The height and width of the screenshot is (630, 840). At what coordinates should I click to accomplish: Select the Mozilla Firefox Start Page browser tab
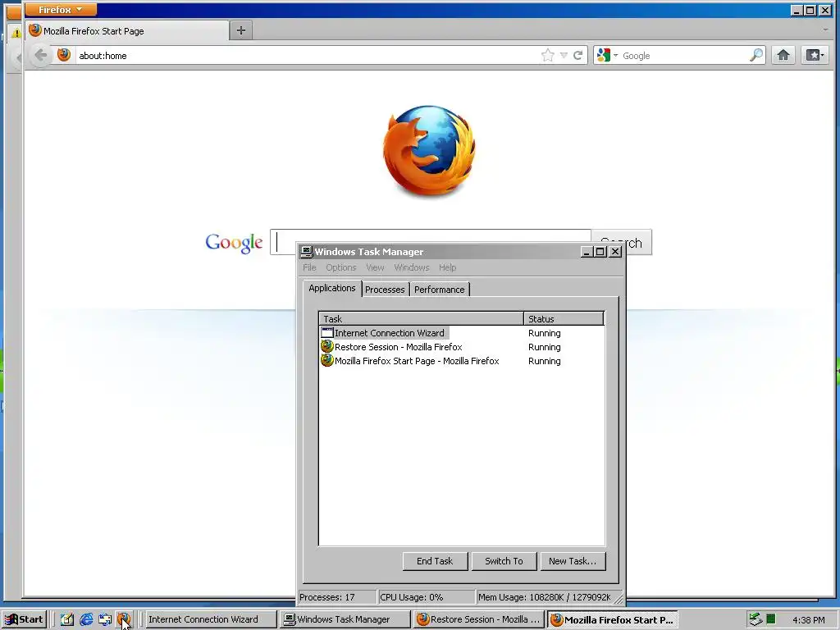pyautogui.click(x=126, y=31)
